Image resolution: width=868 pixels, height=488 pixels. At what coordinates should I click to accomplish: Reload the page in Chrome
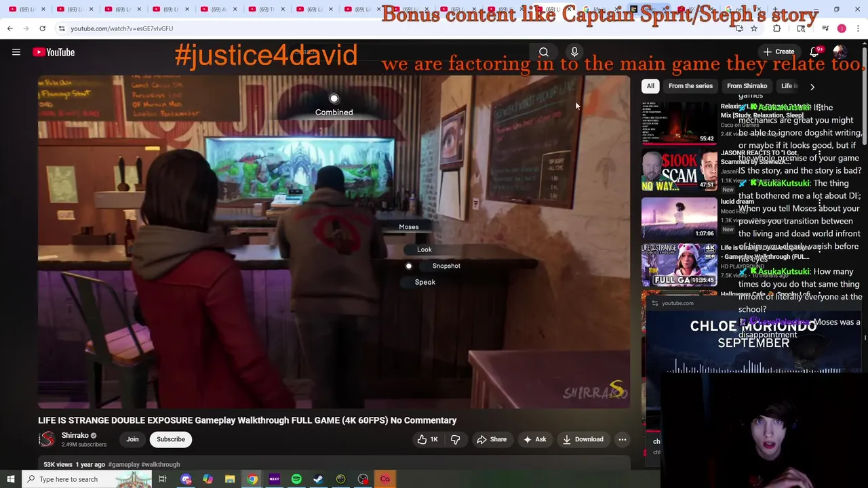point(42,28)
